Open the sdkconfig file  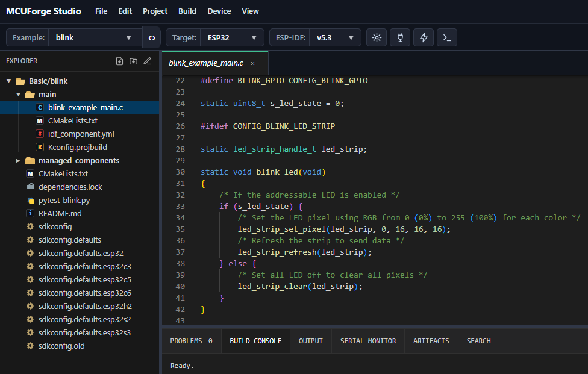point(80,226)
